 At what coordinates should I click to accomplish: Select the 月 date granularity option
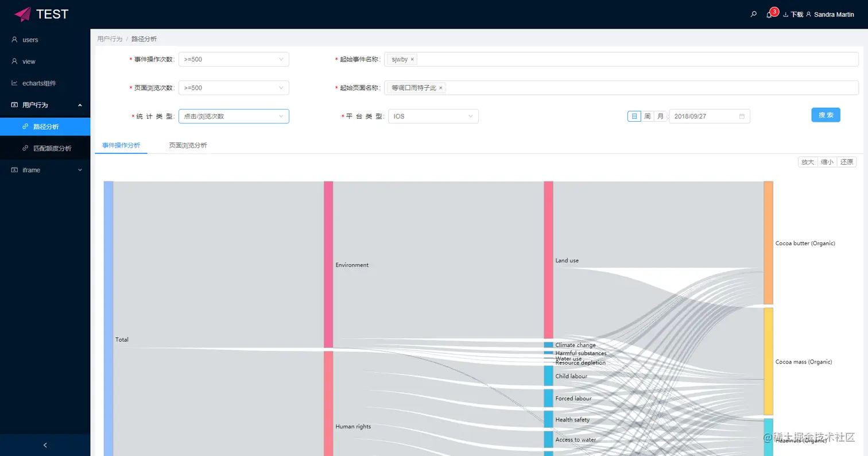660,116
